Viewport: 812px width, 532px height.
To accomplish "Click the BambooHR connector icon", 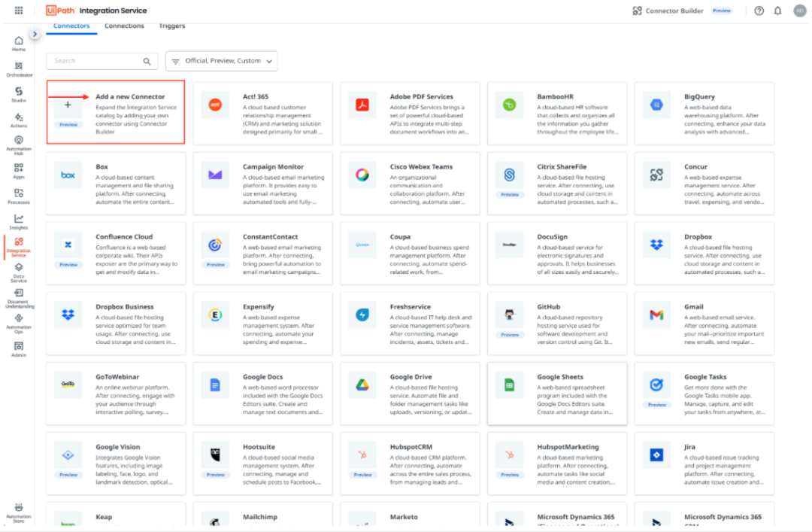I will click(x=510, y=105).
